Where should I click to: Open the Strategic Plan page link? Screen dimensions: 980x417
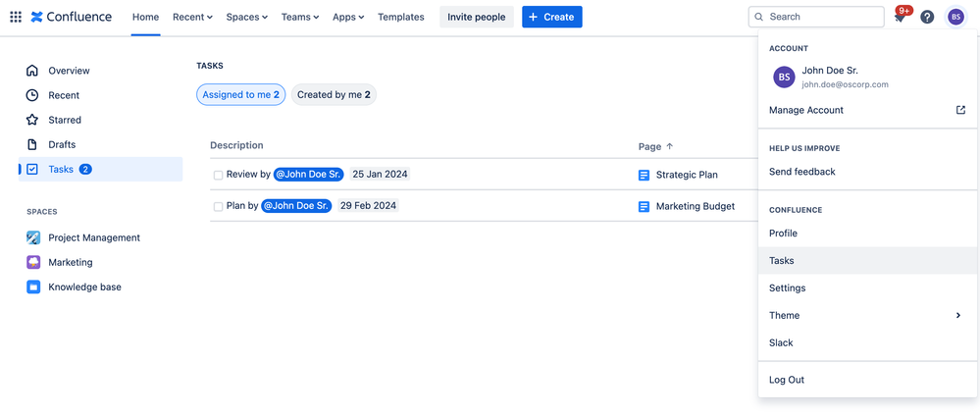coord(687,175)
